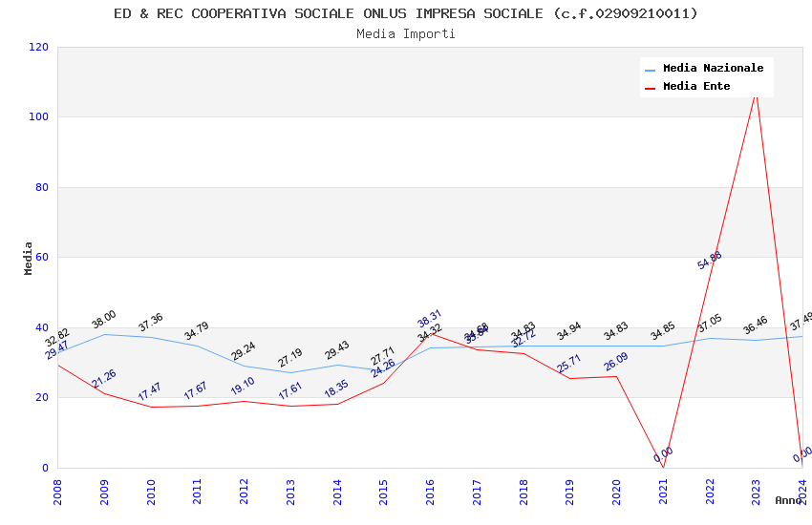Click the 20 y-axis tick label
The width and height of the screenshot is (812, 525).
pos(42,397)
